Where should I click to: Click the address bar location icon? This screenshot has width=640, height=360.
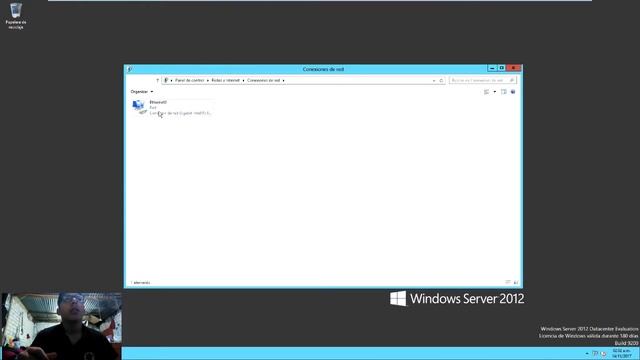[166, 80]
